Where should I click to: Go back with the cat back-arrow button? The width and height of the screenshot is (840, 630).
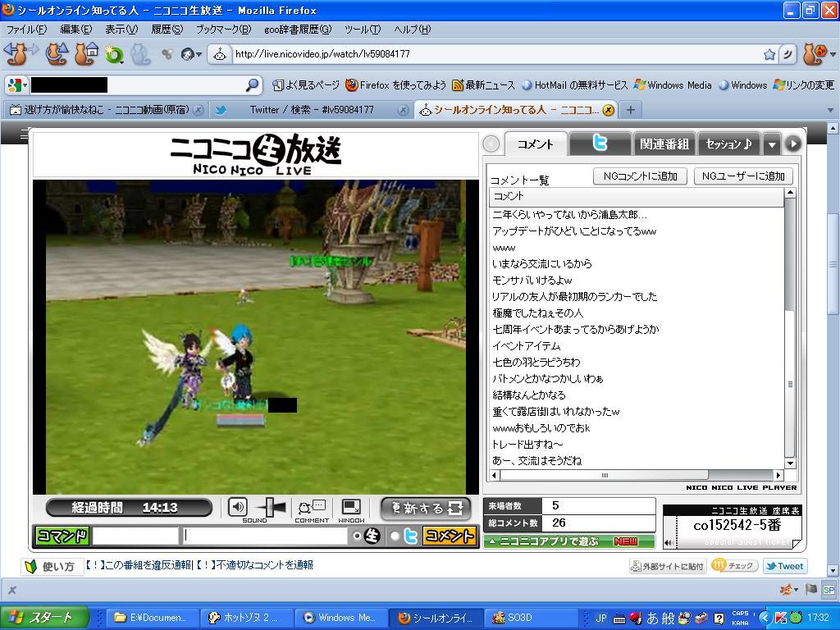click(x=16, y=54)
